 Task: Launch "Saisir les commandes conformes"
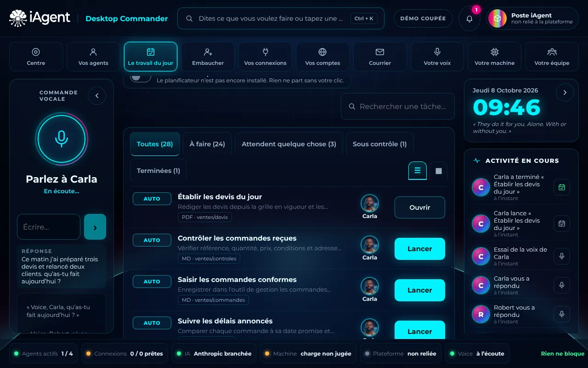pyautogui.click(x=420, y=290)
